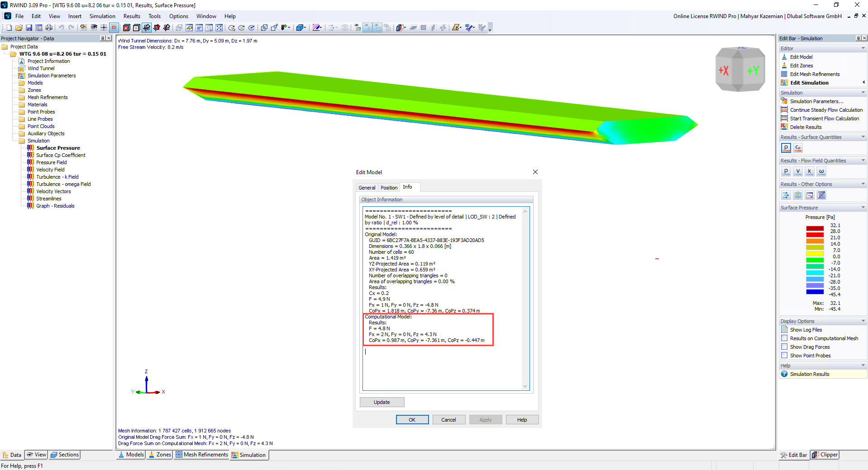
Task: Switch to Mesh Refinements bottom tab
Action: point(201,455)
